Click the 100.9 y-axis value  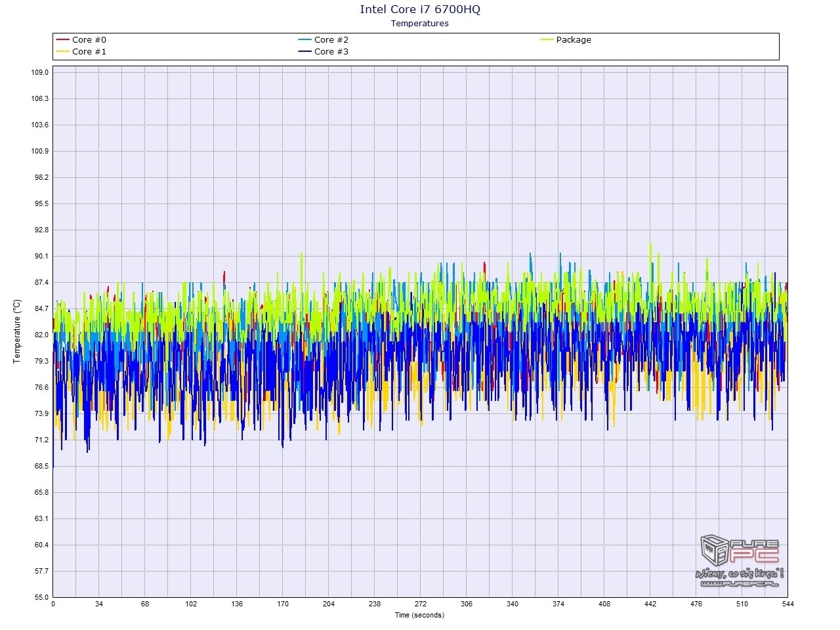click(41, 151)
